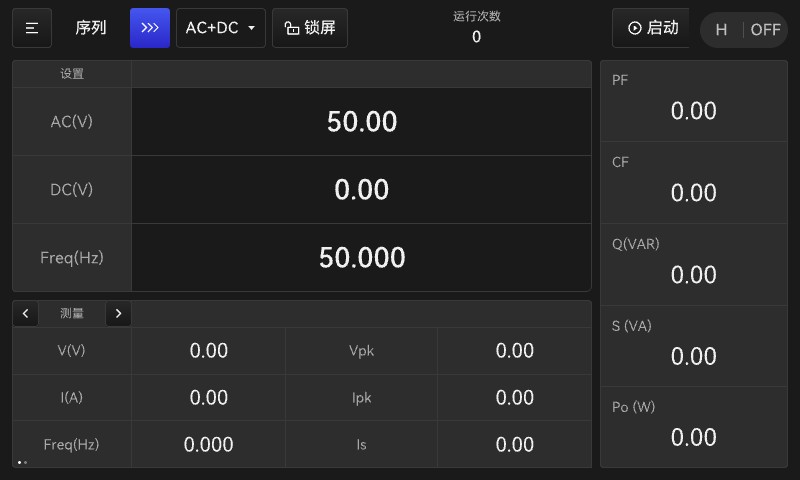The image size is (800, 480).
Task: Toggle the H range selector
Action: (x=721, y=30)
